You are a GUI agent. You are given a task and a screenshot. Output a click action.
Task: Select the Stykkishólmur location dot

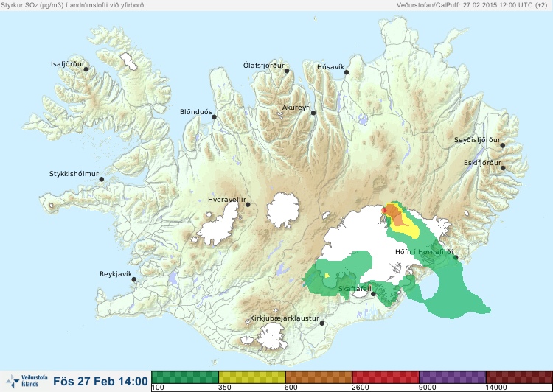click(102, 179)
